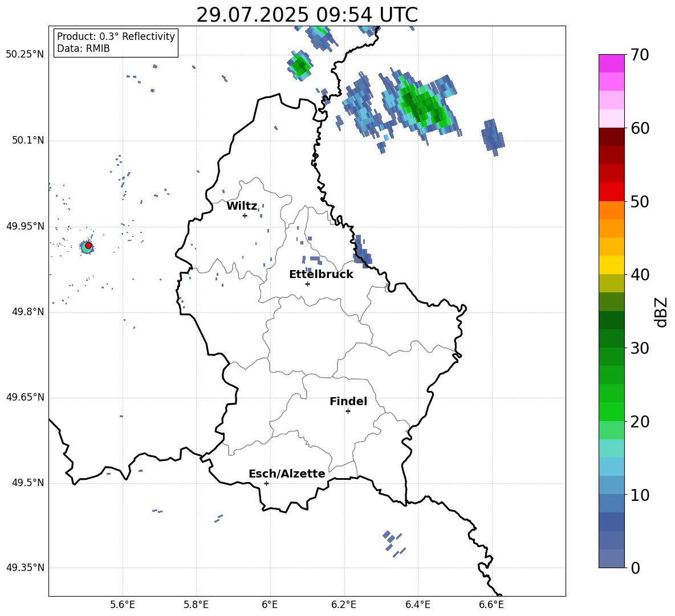Click the 50.25°N latitude label

[25, 55]
